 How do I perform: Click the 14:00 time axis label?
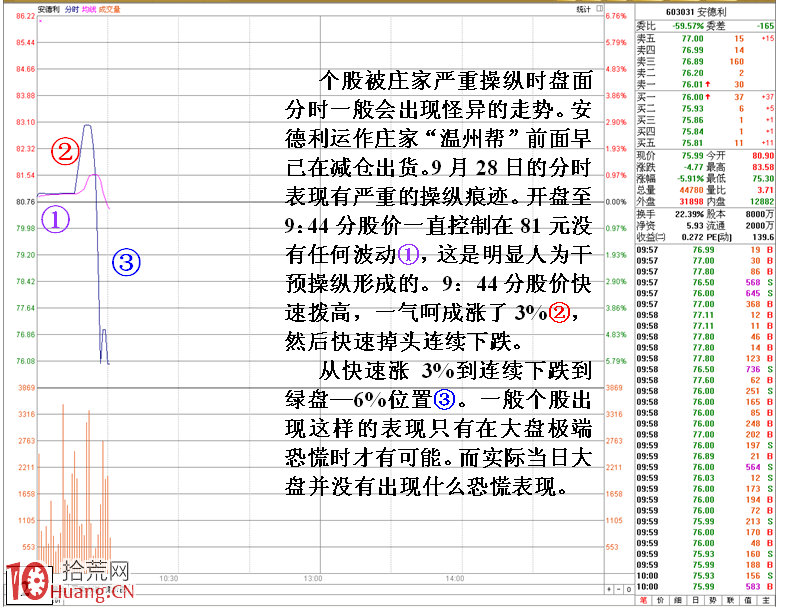tap(455, 579)
